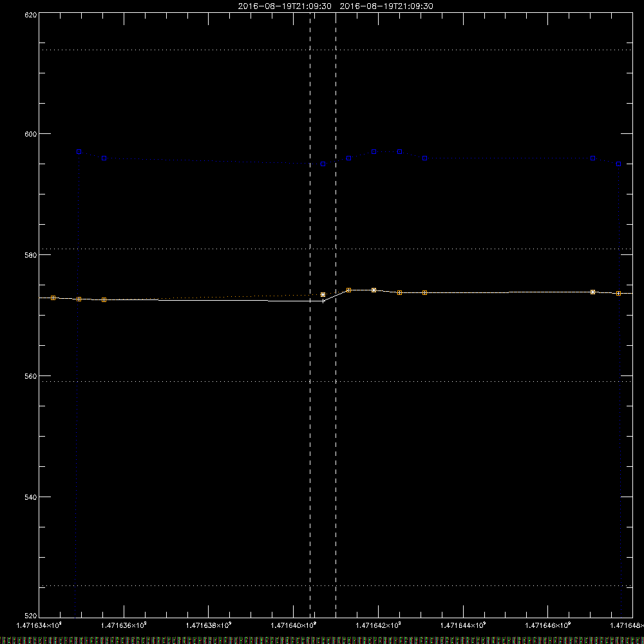This screenshot has width=644, height=644.
Task: Click the 1.471640×10⁹ x-axis label
Action: 294,625
